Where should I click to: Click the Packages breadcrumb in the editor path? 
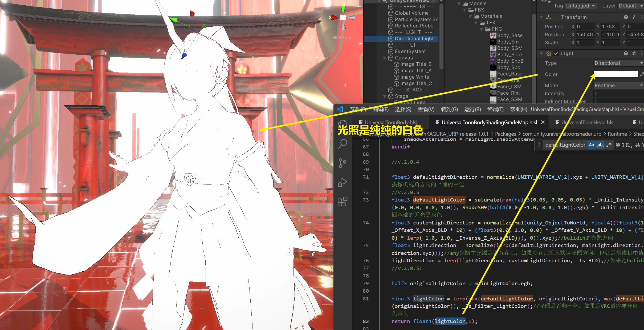(505, 134)
